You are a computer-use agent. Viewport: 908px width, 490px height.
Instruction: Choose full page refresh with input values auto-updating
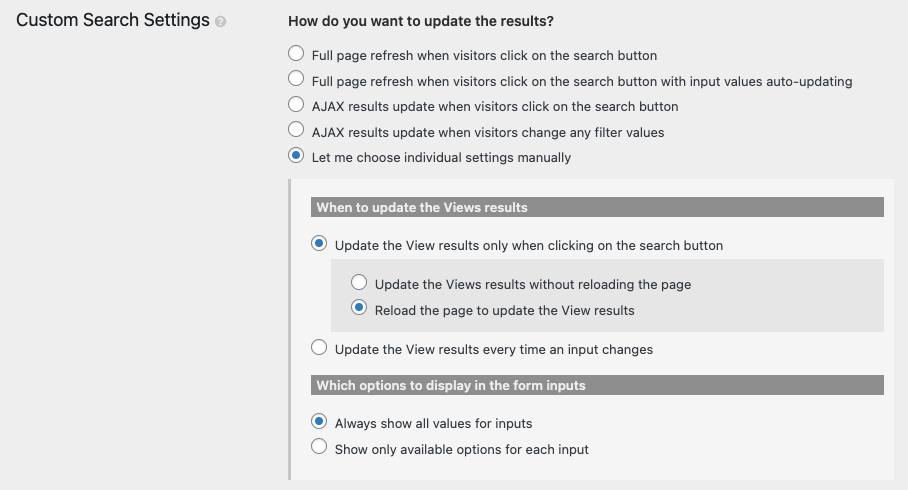tap(296, 78)
